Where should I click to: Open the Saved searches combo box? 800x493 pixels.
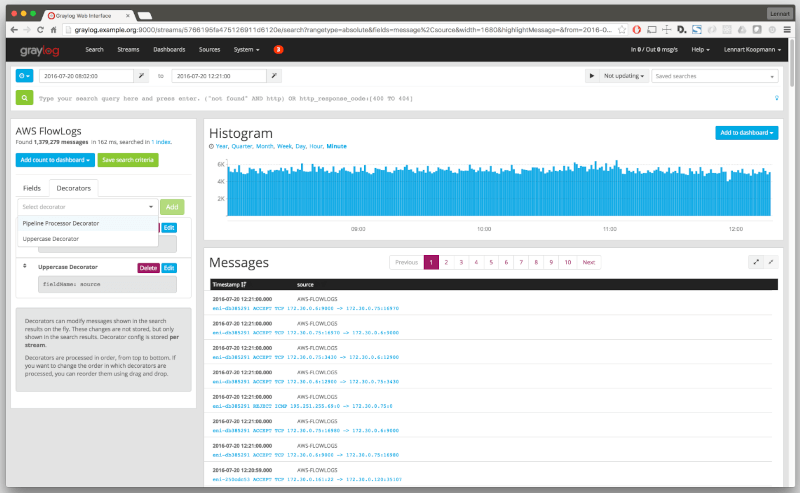(714, 76)
